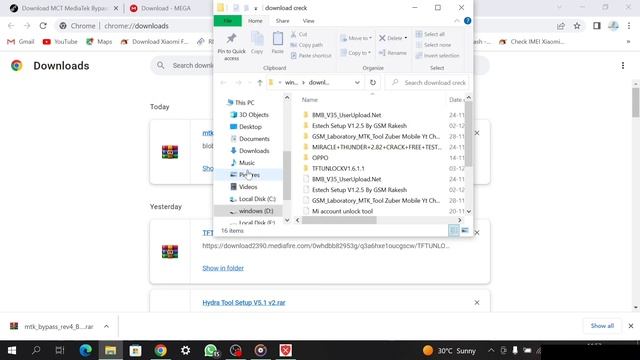Collapse the ribbon with the chevron
The width and height of the screenshot is (640, 360).
[457, 21]
